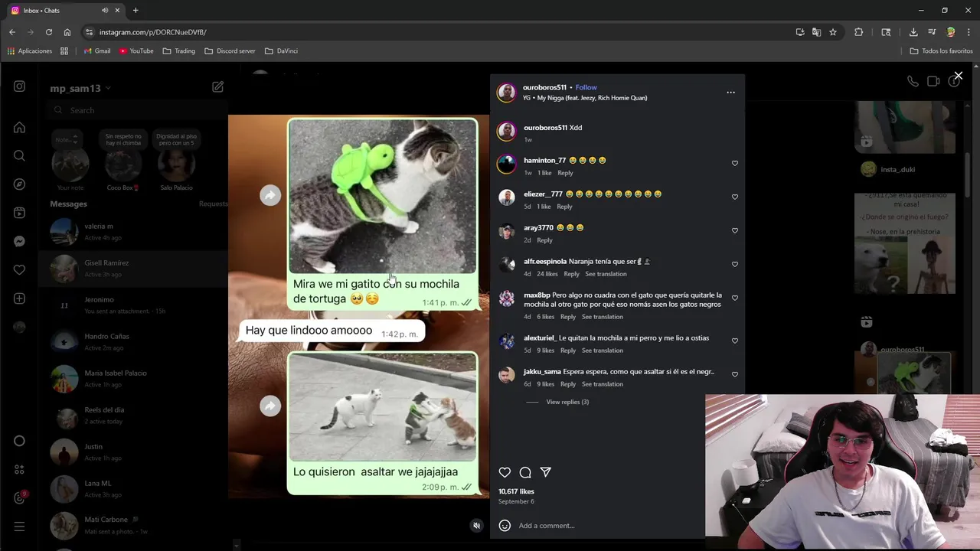Share the post with paper plane icon

coord(545,472)
